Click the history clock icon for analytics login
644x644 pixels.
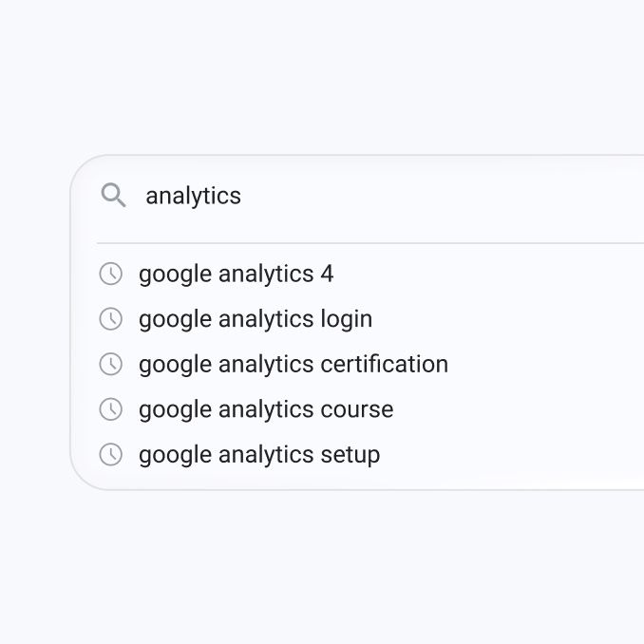[x=111, y=319]
